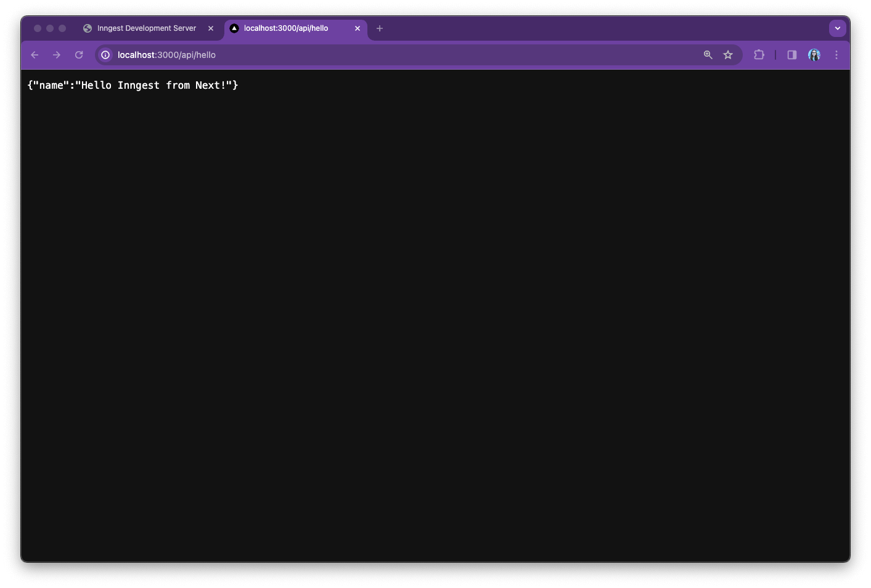Click the forward navigation arrow
Viewport: 871px width, 588px height.
pos(57,55)
